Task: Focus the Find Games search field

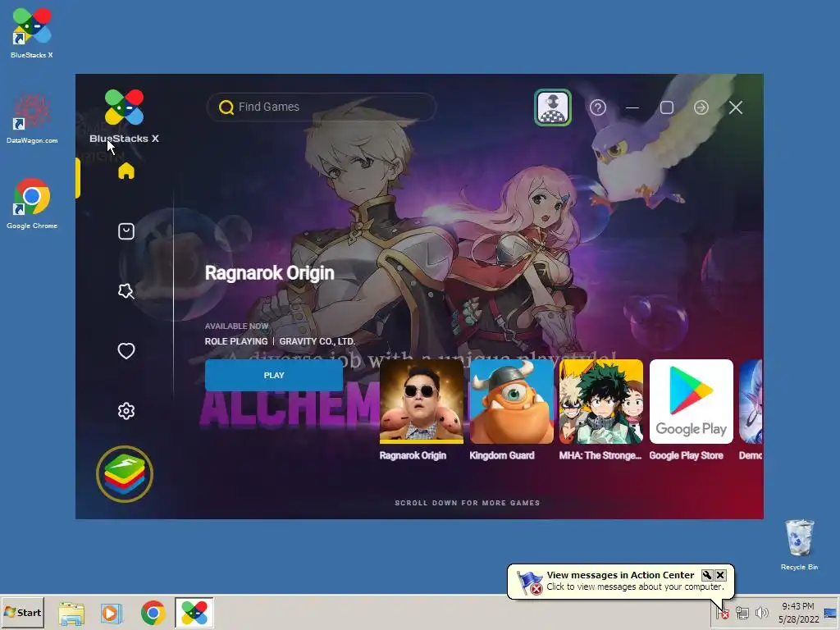Action: (x=322, y=107)
